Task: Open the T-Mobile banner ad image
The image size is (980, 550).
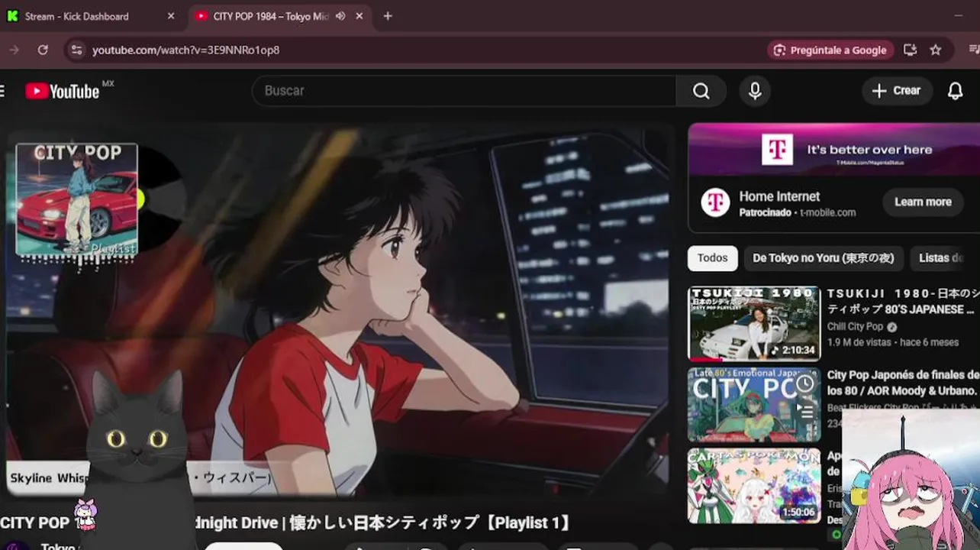Action: (834, 150)
